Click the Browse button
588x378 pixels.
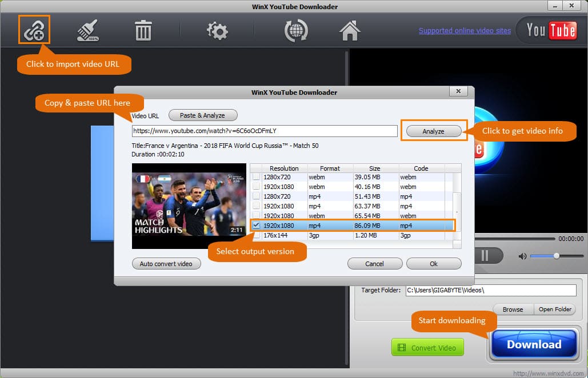(x=513, y=309)
